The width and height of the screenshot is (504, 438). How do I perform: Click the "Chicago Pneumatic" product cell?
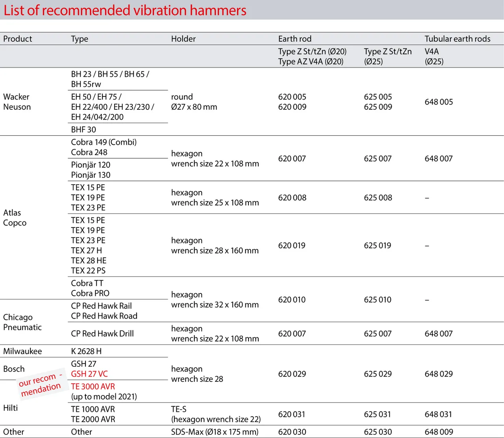click(22, 322)
